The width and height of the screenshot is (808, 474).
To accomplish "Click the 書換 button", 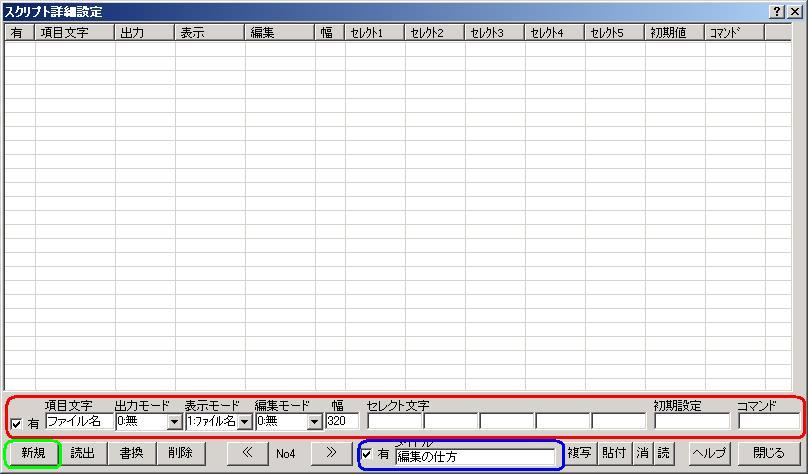I will [x=131, y=453].
